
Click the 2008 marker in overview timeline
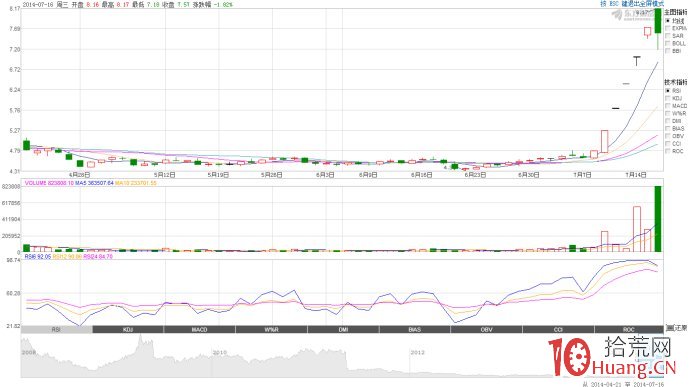(29, 353)
